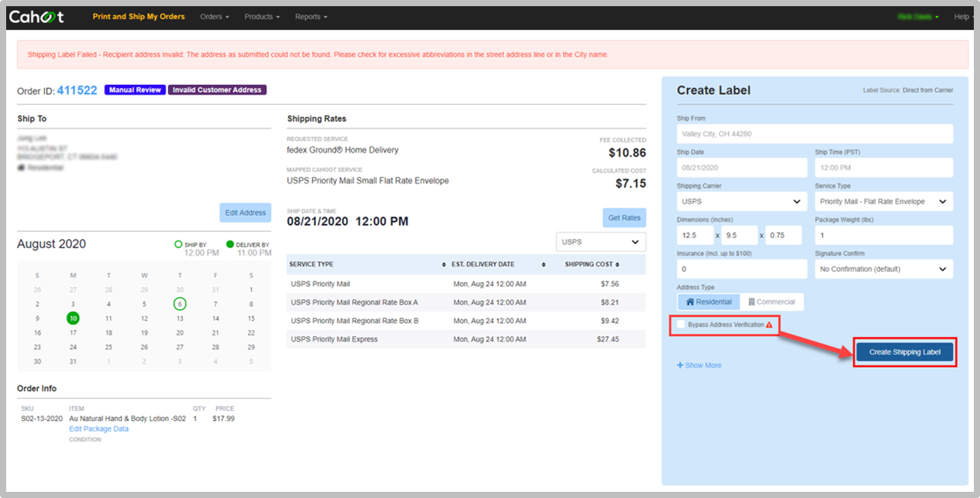
Task: Click the warning triangle beside Bypass Address Verification
Action: [x=769, y=325]
